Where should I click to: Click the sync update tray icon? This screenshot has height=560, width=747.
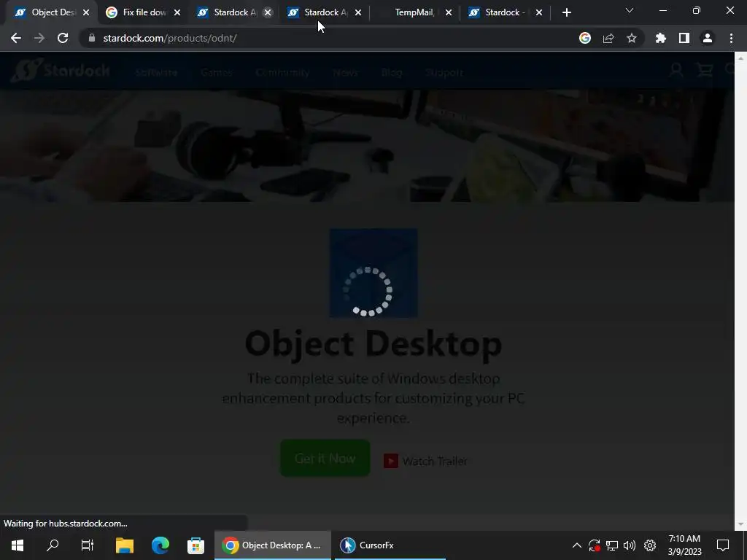click(594, 545)
